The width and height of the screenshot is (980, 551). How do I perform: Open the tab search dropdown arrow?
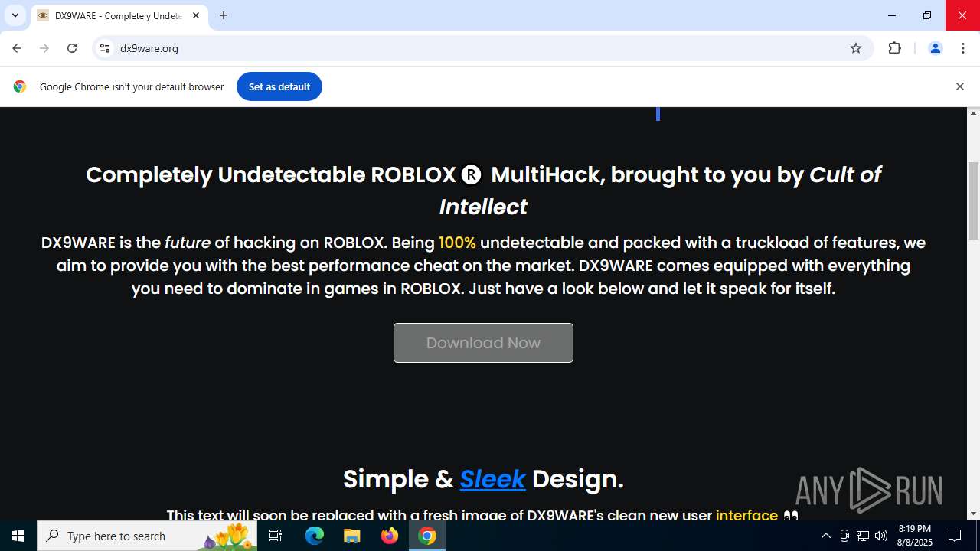(15, 15)
